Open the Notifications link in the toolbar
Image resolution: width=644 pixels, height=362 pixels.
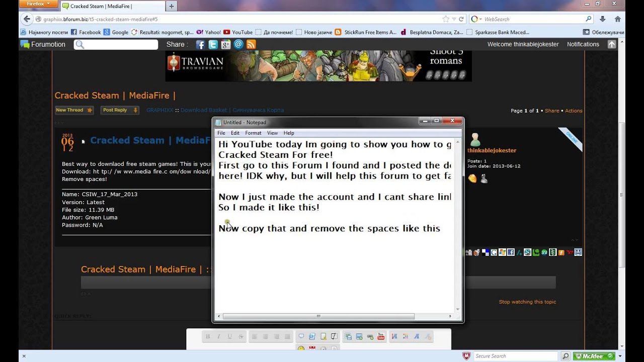[583, 44]
